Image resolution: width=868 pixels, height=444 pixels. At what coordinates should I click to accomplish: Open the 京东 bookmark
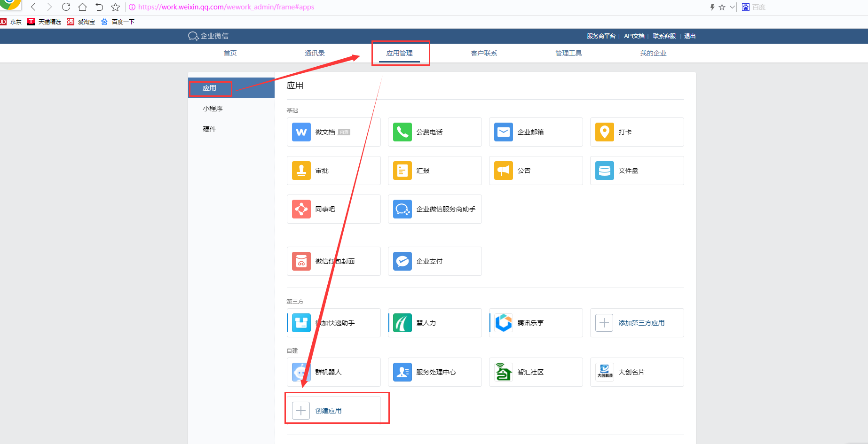[11, 22]
